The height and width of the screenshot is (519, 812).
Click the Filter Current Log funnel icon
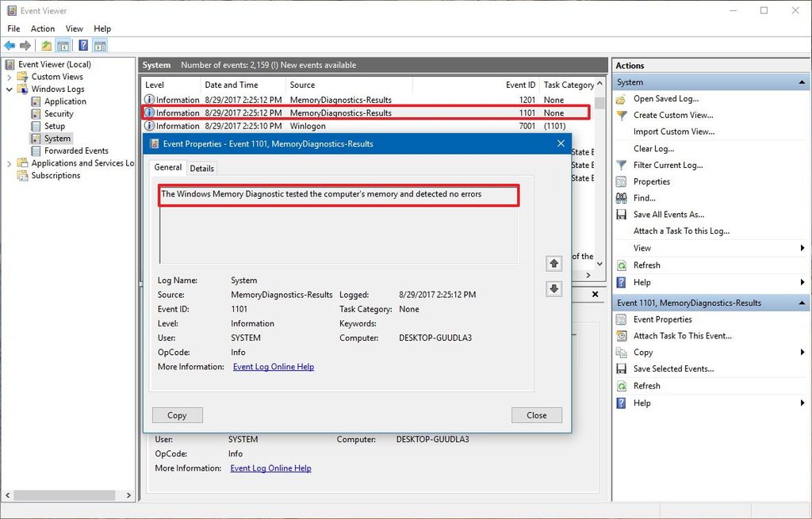coord(622,165)
